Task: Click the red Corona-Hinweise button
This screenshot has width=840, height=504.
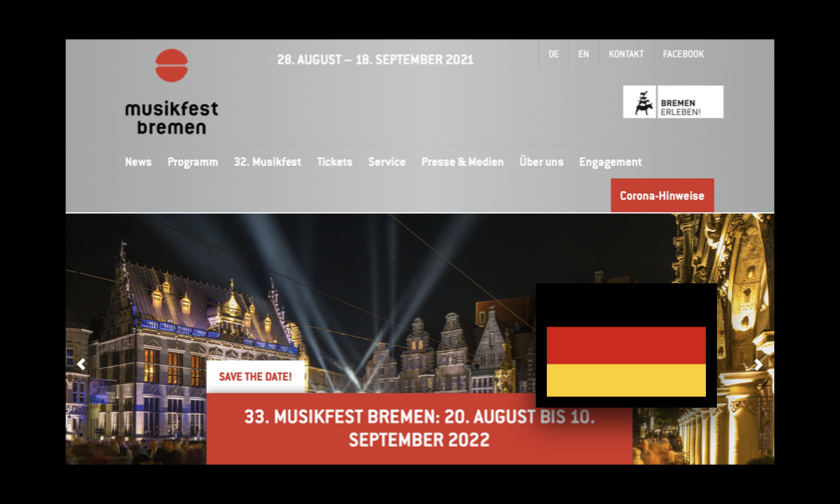Action: 662,195
